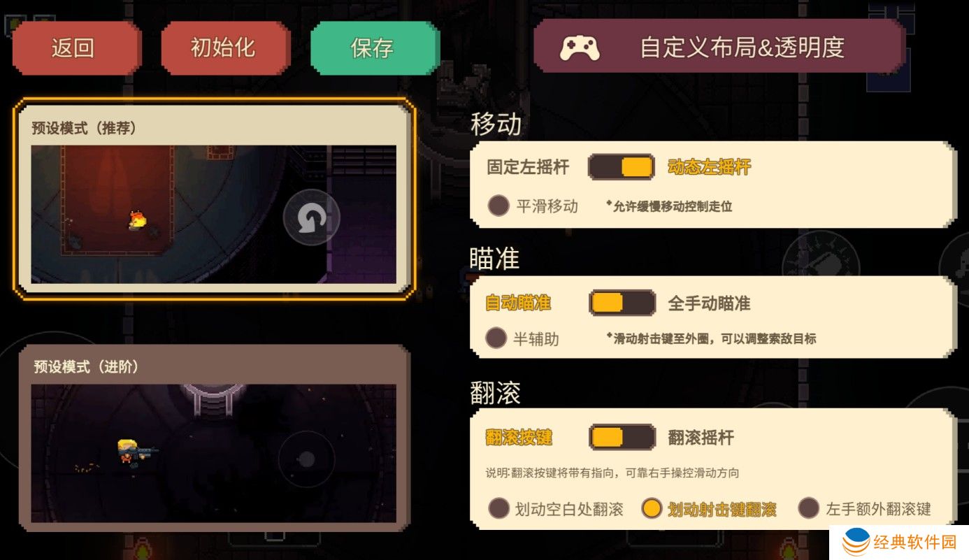Select the 全手动瞄准 label
This screenshot has width=969, height=560.
709,303
